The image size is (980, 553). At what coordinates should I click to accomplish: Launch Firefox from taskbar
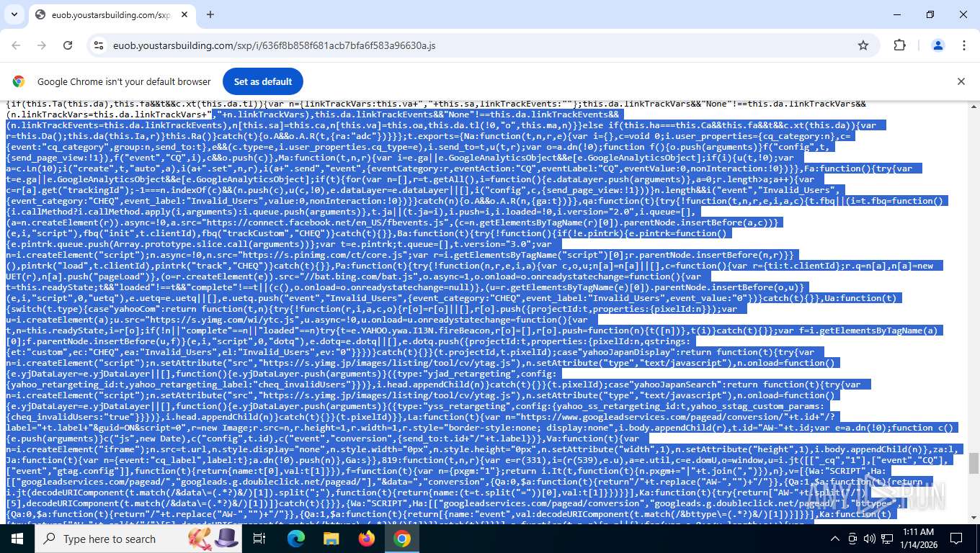pos(367,539)
